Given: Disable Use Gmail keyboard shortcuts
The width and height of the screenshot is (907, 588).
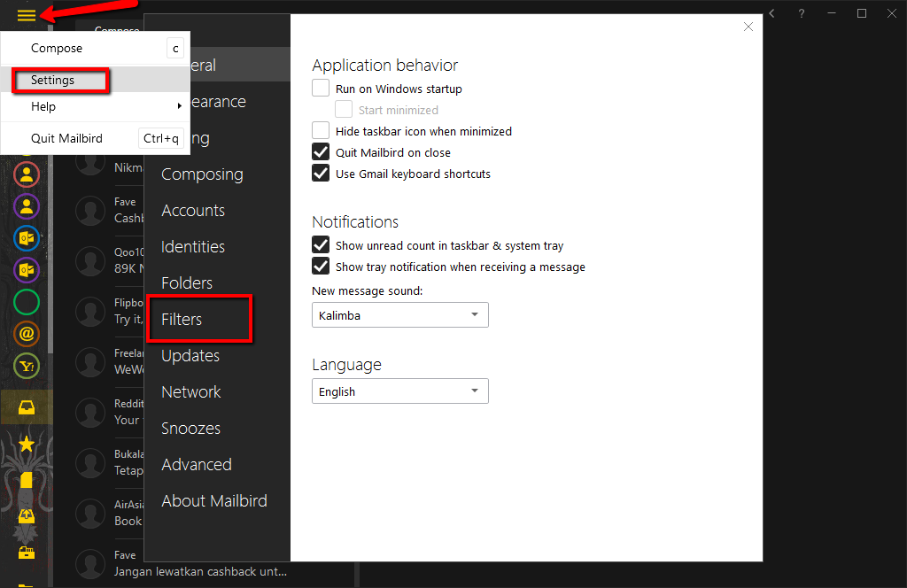Looking at the screenshot, I should coord(321,174).
